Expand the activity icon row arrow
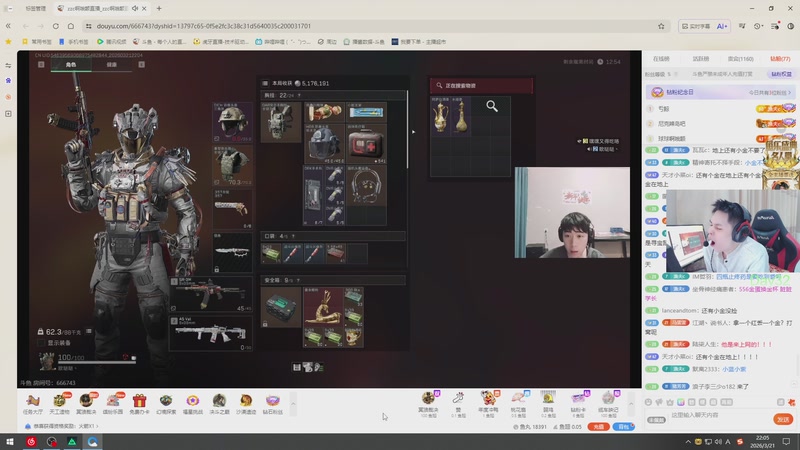 tap(293, 404)
